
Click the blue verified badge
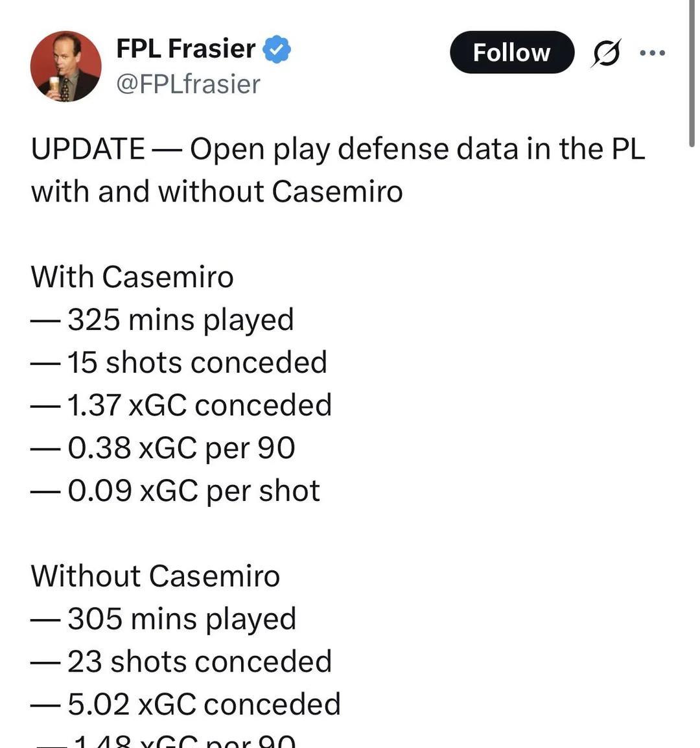[x=277, y=49]
